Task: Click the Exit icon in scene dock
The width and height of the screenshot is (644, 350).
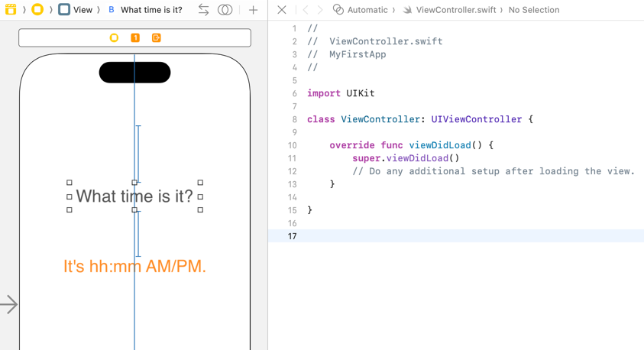Action: [157, 37]
